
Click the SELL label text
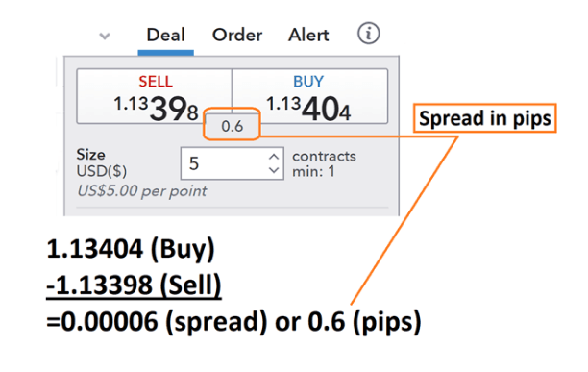156,81
